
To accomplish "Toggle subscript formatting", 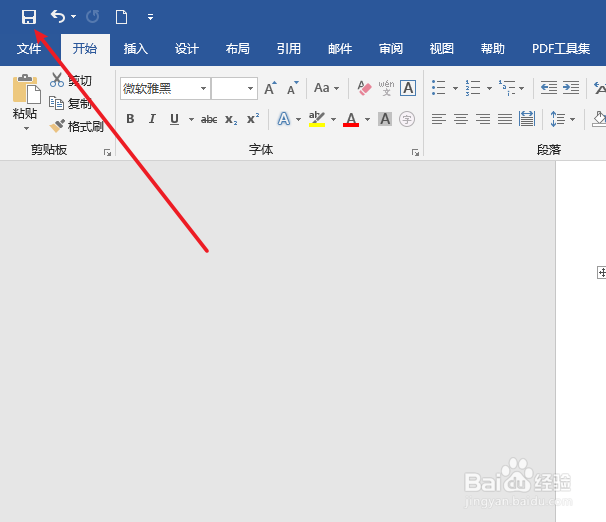I will coord(231,119).
